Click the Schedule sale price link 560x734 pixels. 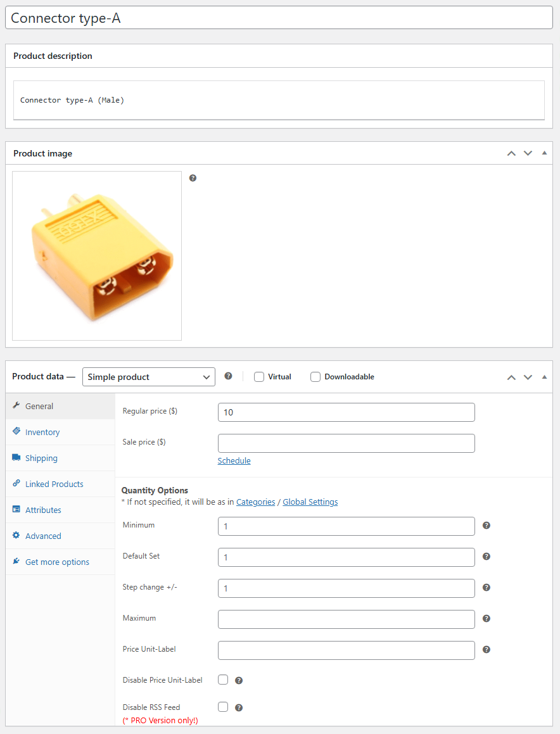[x=234, y=461]
